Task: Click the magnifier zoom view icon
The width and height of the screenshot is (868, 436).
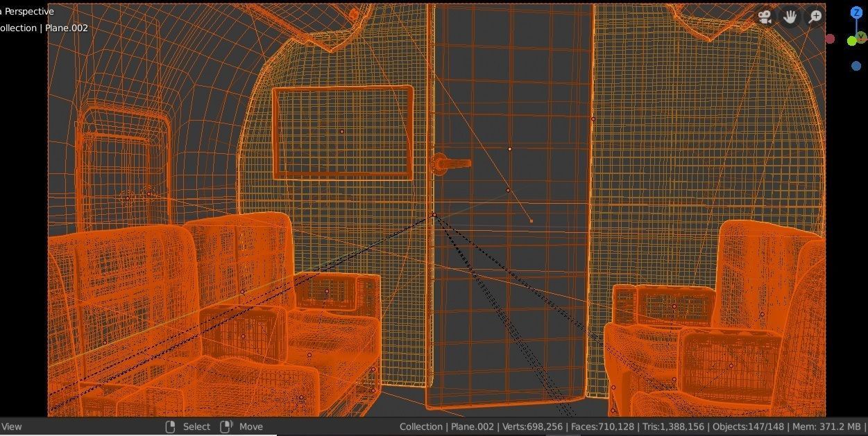Action: pyautogui.click(x=815, y=17)
